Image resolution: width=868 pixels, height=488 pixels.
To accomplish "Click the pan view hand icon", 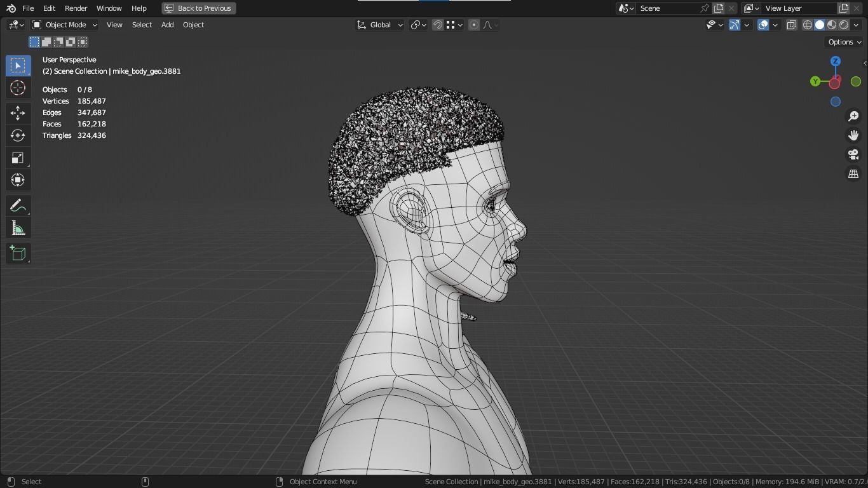I will 853,135.
